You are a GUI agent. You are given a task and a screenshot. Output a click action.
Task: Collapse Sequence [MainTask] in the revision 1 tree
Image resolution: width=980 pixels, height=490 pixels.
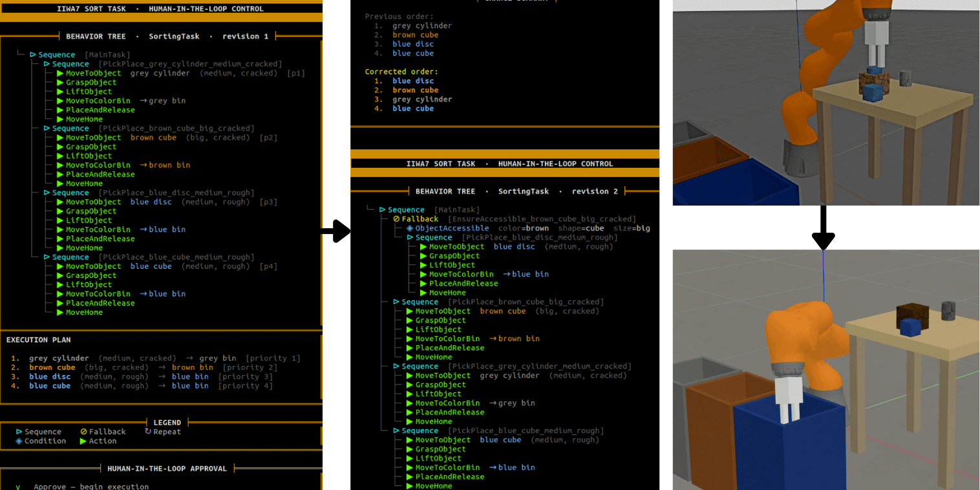coord(33,55)
